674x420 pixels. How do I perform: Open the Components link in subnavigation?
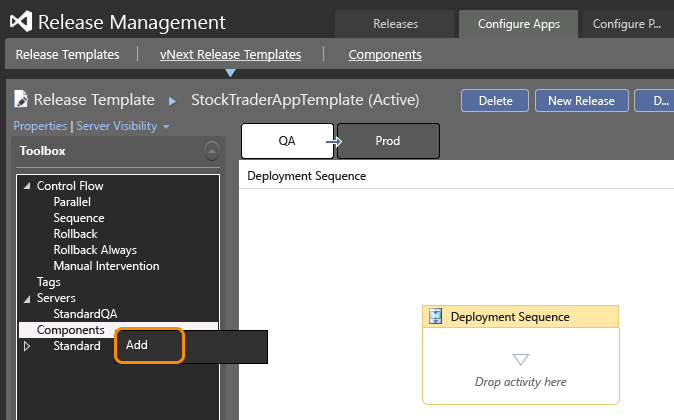[385, 55]
